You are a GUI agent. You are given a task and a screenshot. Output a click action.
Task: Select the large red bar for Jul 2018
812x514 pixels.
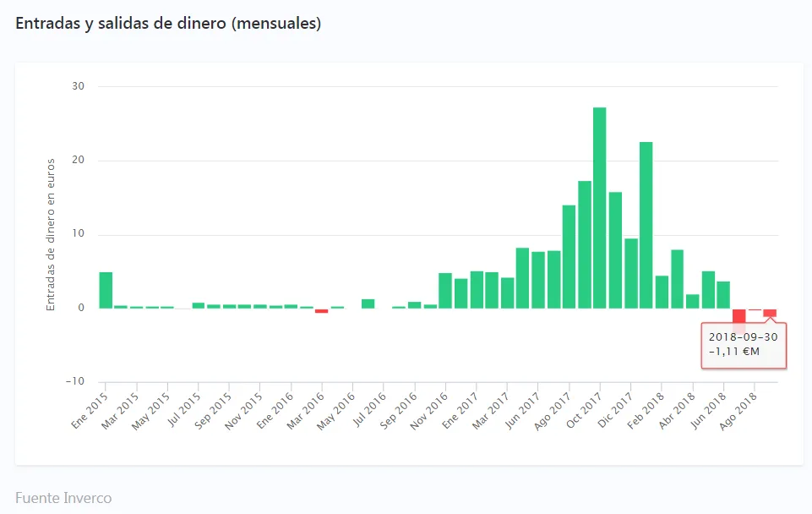point(738,316)
